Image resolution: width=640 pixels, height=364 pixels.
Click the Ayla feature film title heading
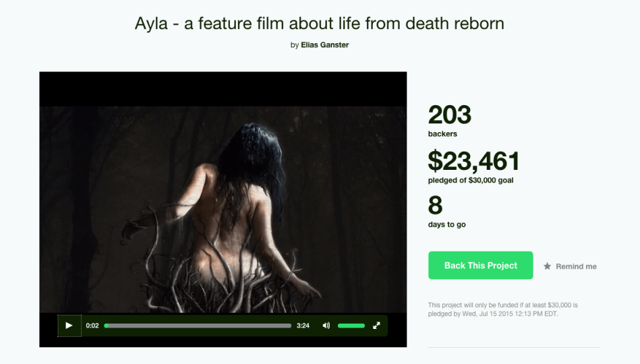pyautogui.click(x=320, y=24)
